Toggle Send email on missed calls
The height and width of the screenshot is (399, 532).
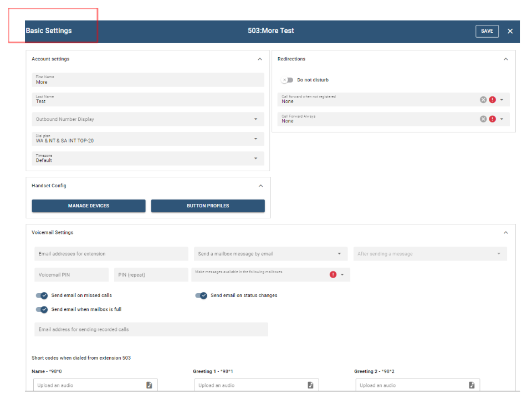(x=42, y=295)
